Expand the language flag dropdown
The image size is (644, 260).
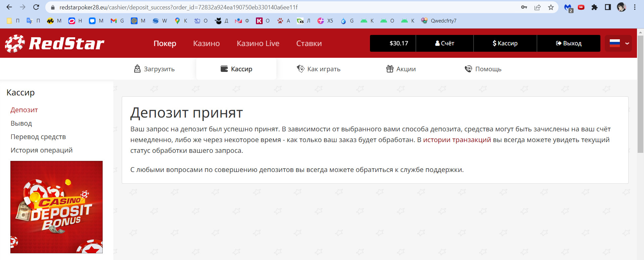[619, 43]
